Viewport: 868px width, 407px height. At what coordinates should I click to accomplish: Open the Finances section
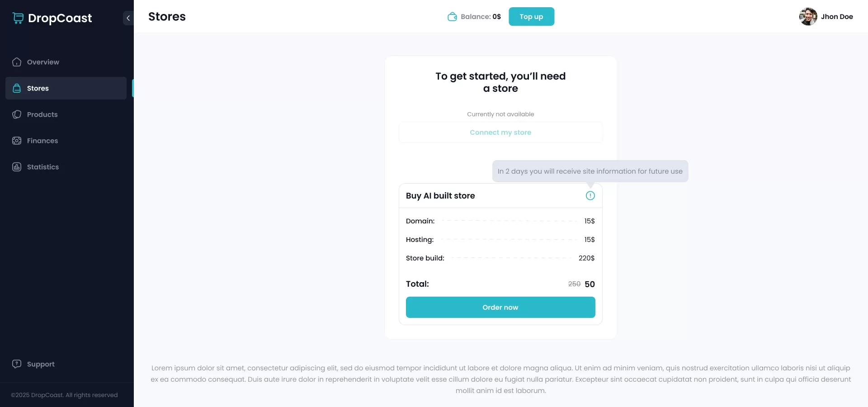pyautogui.click(x=42, y=141)
